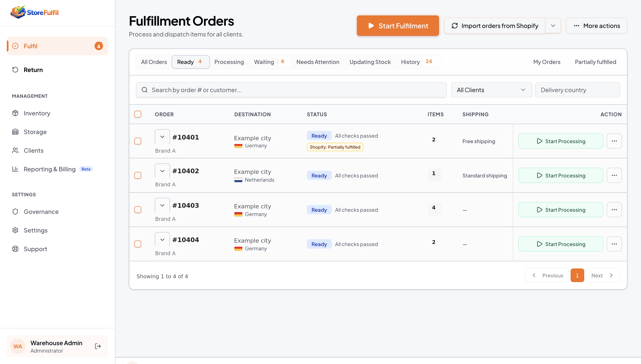The image size is (641, 364).
Task: Click the search magnifier icon
Action: click(x=145, y=90)
